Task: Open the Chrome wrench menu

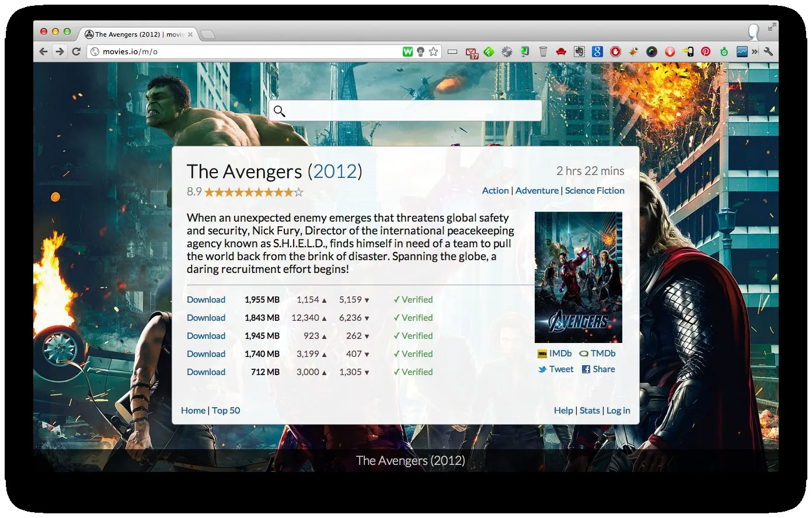Action: [768, 51]
